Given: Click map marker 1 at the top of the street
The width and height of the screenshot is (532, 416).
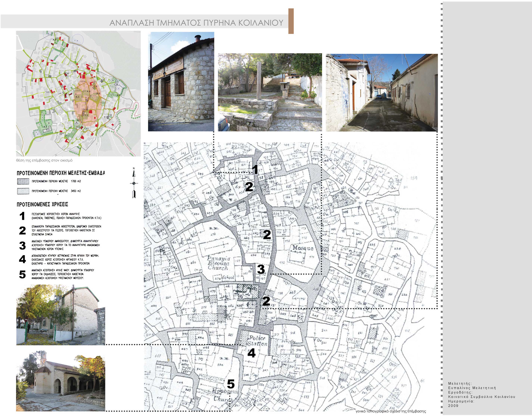Looking at the screenshot, I should point(255,169).
